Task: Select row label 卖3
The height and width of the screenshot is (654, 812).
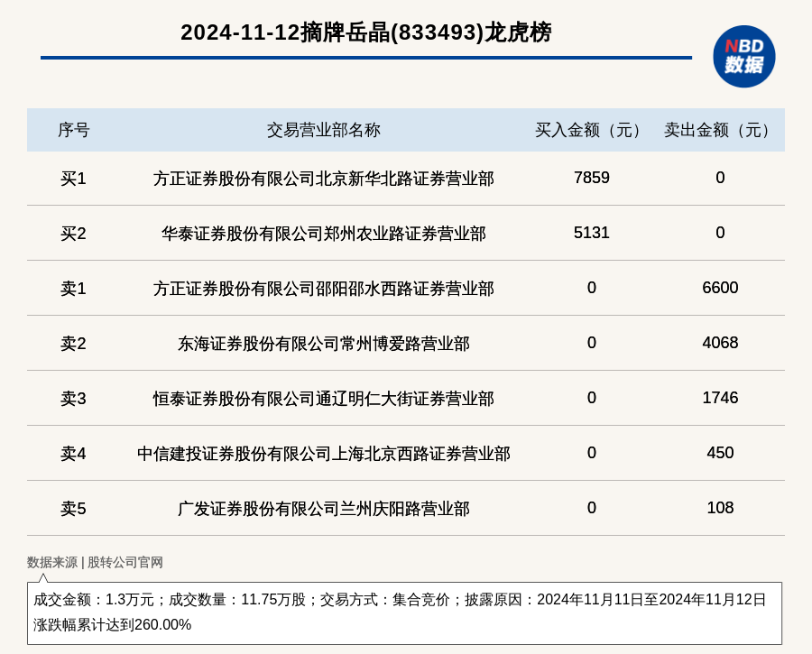Action: click(x=74, y=398)
